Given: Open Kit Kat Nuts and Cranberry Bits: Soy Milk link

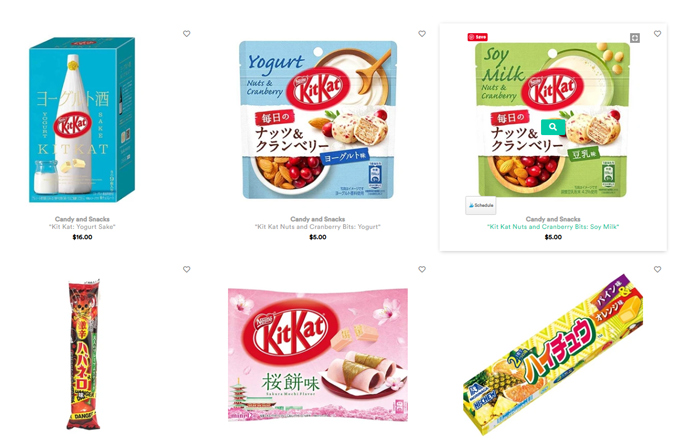Looking at the screenshot, I should point(553,227).
